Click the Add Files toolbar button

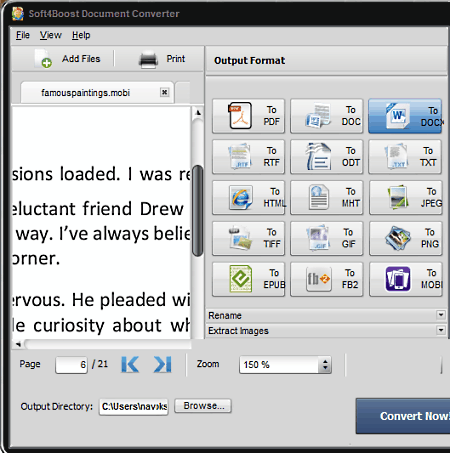[x=67, y=59]
